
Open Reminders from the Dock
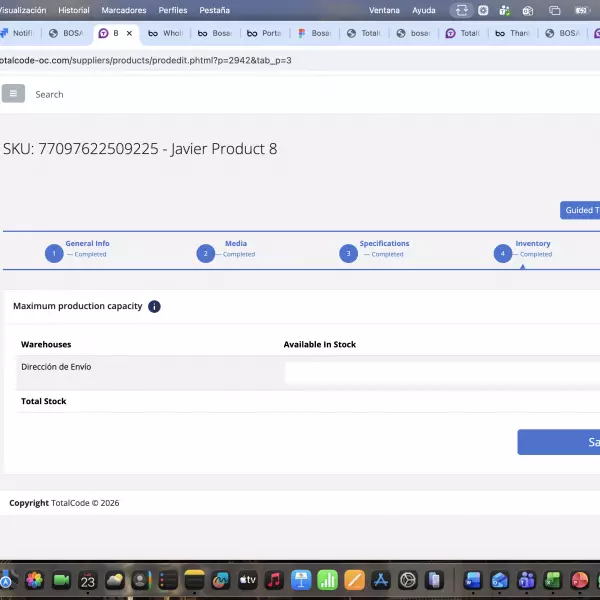tap(168, 580)
